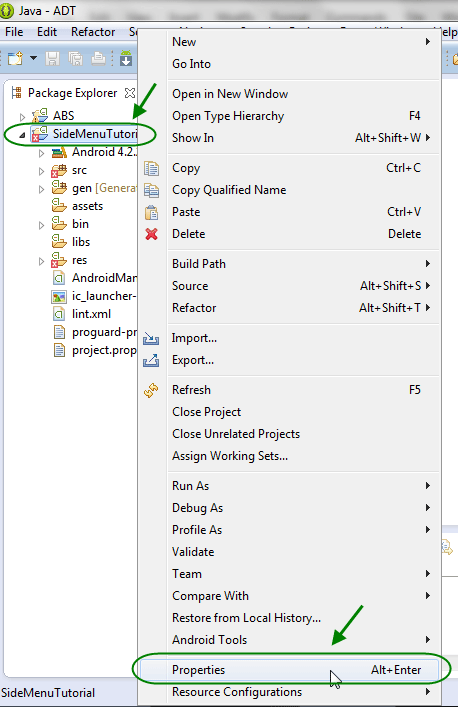This screenshot has height=707, width=458.
Task: Expand the ABS project node
Action: [x=22, y=117]
